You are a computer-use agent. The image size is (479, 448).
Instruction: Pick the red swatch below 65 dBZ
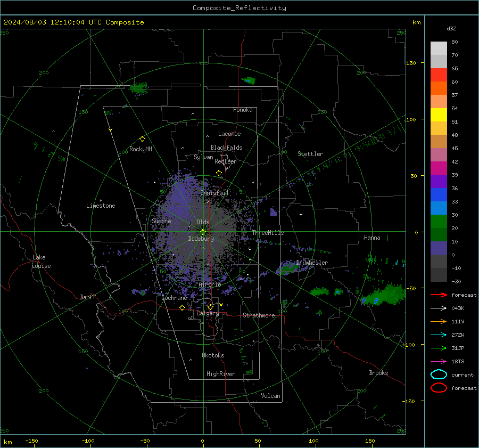click(x=439, y=75)
